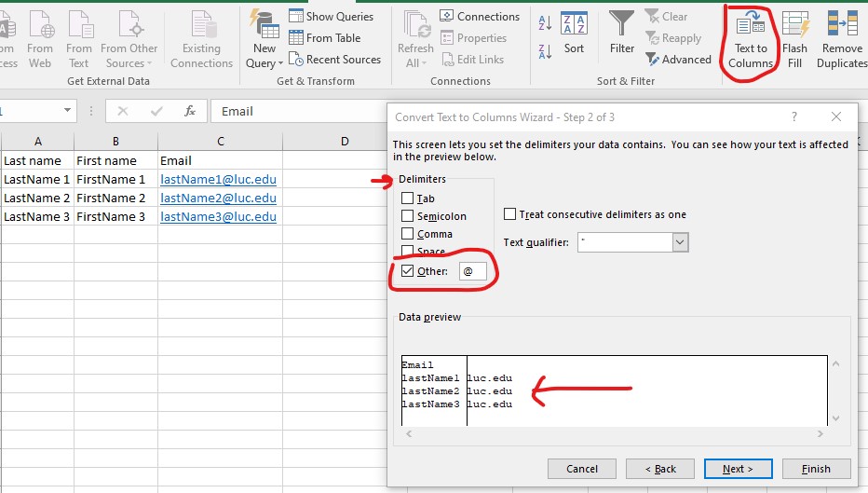Expand the Text qualifier dropdown
The height and width of the screenshot is (493, 868).
(680, 242)
